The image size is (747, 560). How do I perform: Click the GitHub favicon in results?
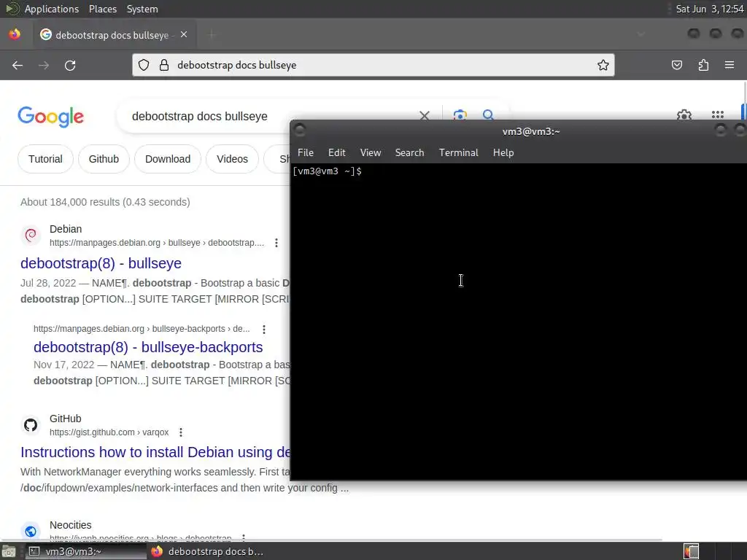coord(31,425)
